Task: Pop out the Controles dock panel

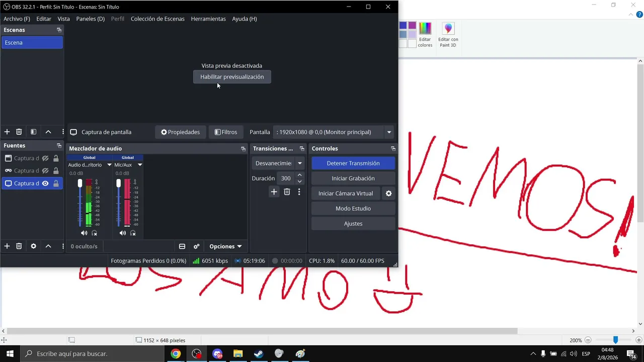Action: click(x=393, y=149)
